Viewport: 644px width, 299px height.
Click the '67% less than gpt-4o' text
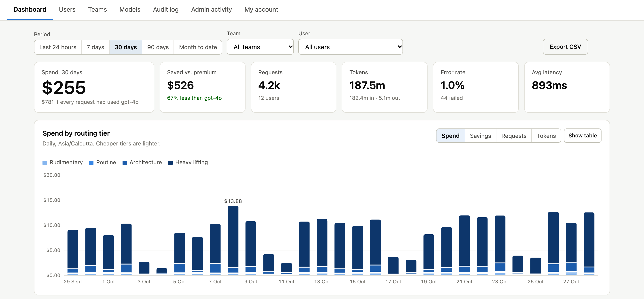point(194,98)
